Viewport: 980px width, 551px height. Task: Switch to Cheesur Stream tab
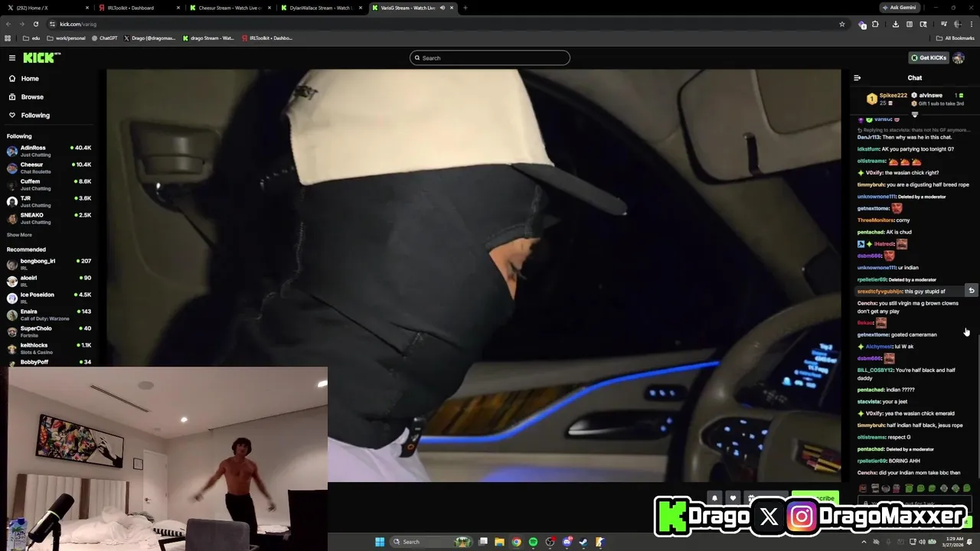click(230, 8)
